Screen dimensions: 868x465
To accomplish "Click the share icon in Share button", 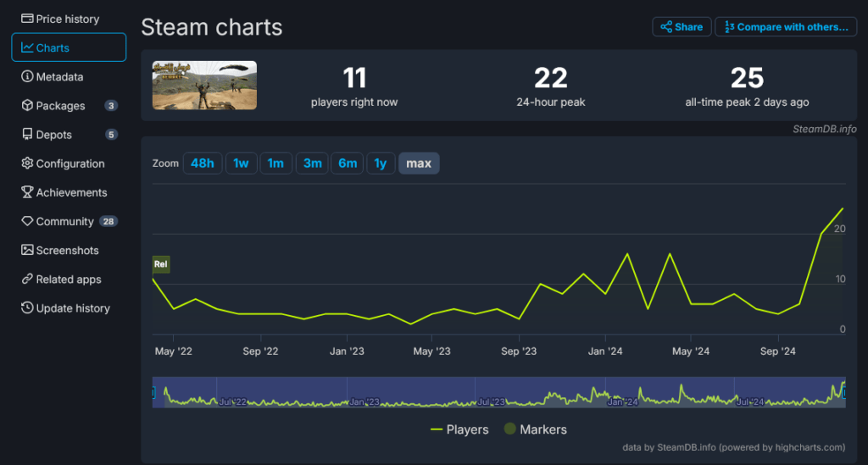I will click(x=666, y=26).
